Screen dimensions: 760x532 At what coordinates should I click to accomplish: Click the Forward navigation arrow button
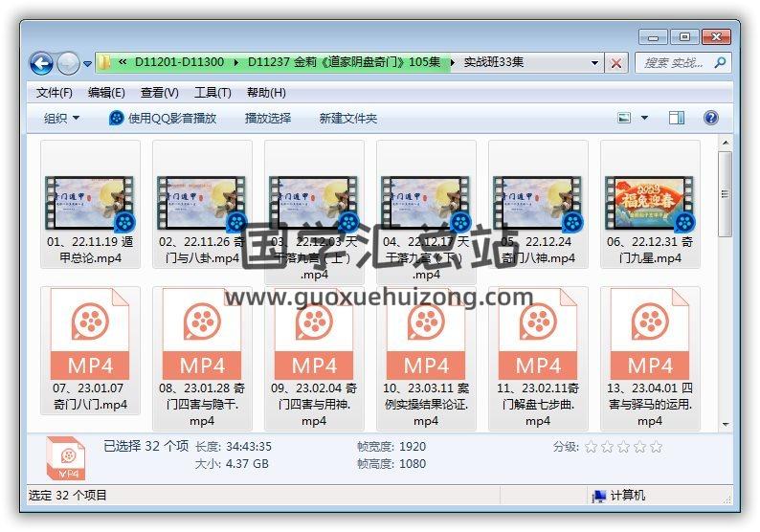click(68, 64)
